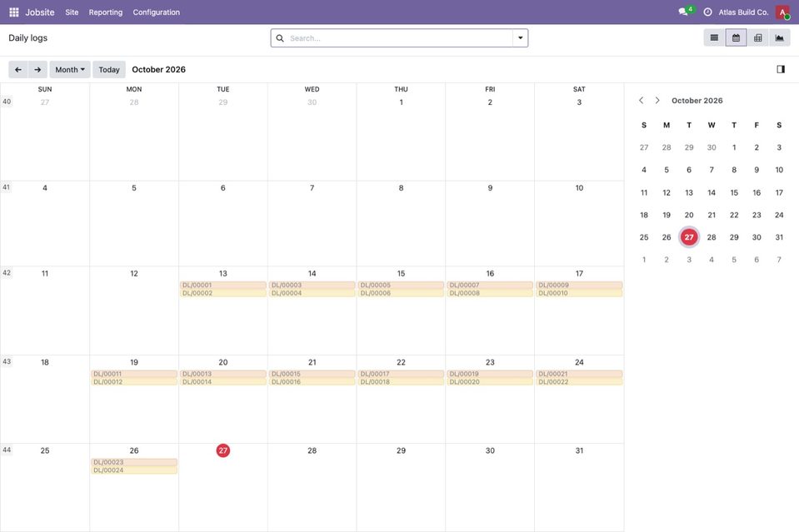
Task: Switch to pivot table view
Action: pos(757,37)
